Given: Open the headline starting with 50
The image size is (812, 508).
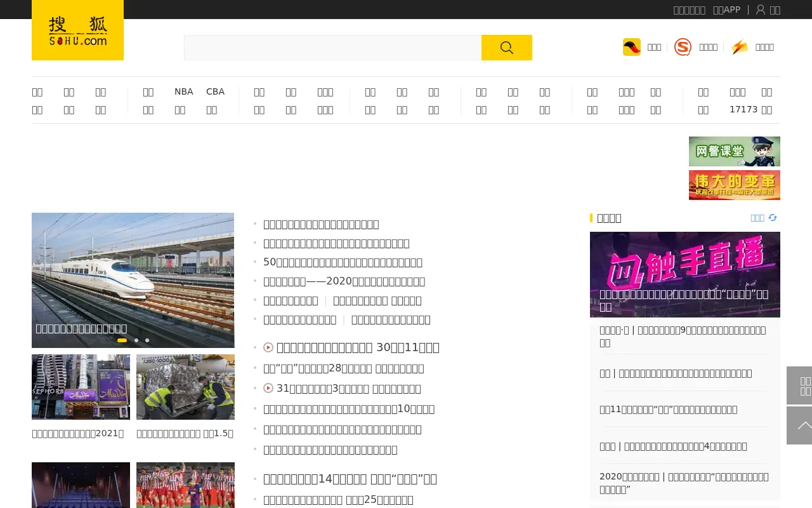Looking at the screenshot, I should [x=343, y=262].
